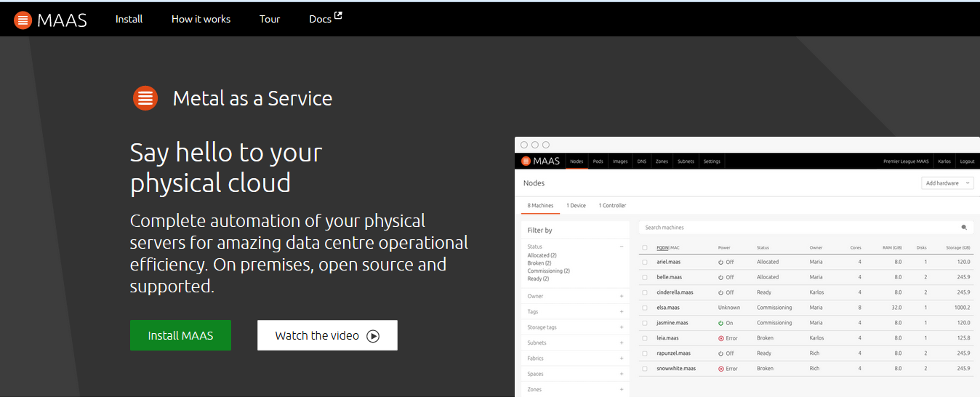Open Zones in dashboard navigation
980x416 pixels.
coord(662,161)
